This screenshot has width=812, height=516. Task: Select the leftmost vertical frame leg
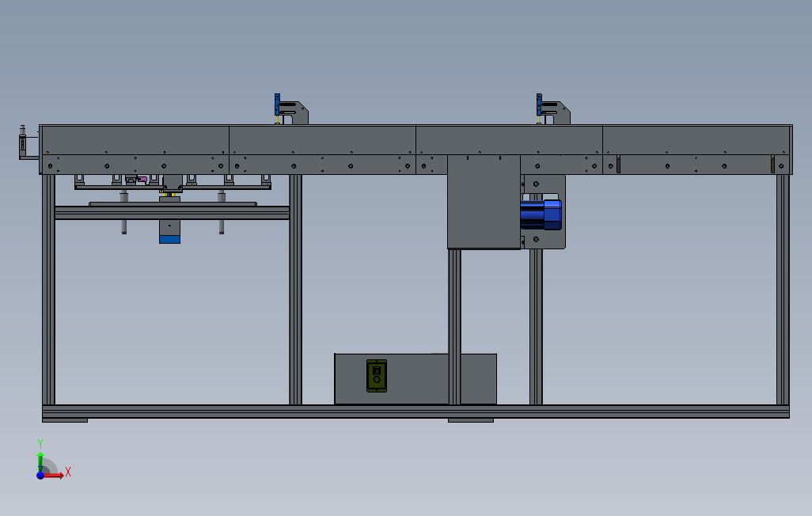tap(49, 289)
